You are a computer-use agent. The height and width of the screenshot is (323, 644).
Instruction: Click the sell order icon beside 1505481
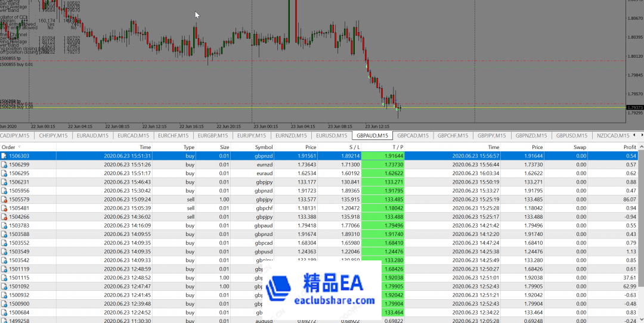click(x=4, y=208)
